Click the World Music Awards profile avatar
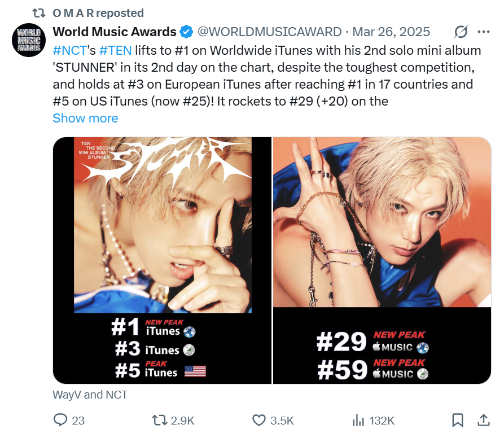Viewport: 504px width, 433px height. coord(26,40)
